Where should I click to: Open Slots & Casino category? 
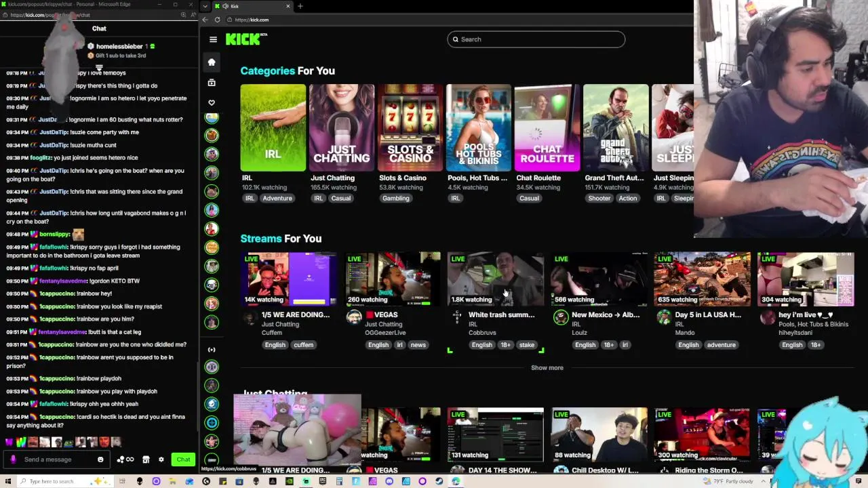tap(410, 127)
